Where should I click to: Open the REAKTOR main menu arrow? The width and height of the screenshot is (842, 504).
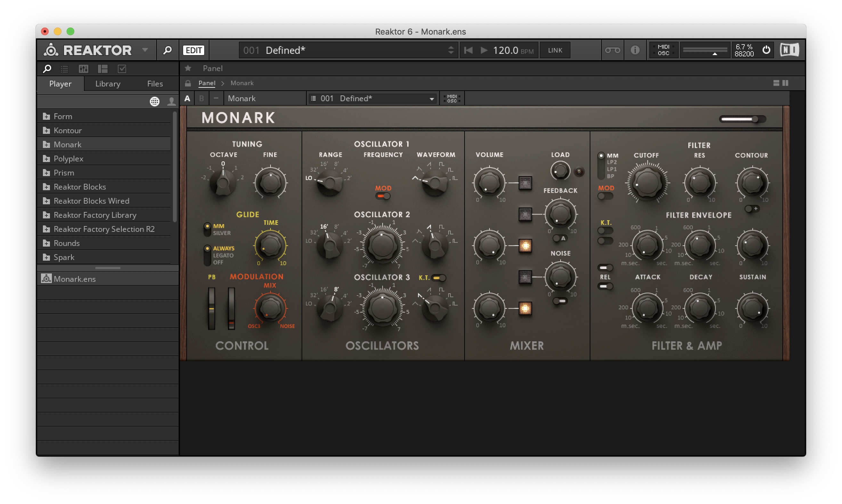[145, 50]
